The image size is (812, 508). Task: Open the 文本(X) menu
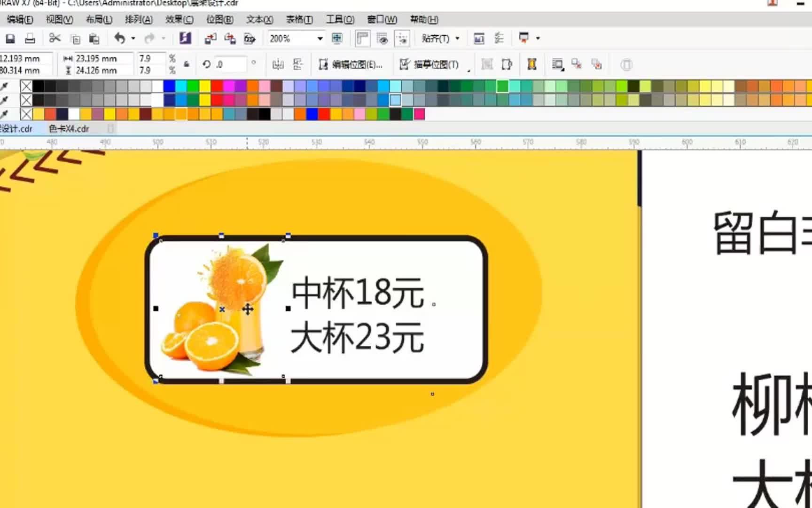point(259,19)
